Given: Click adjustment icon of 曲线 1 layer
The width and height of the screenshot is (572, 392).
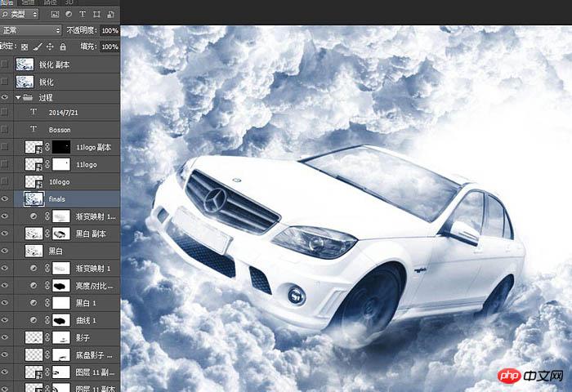Looking at the screenshot, I should [x=34, y=320].
